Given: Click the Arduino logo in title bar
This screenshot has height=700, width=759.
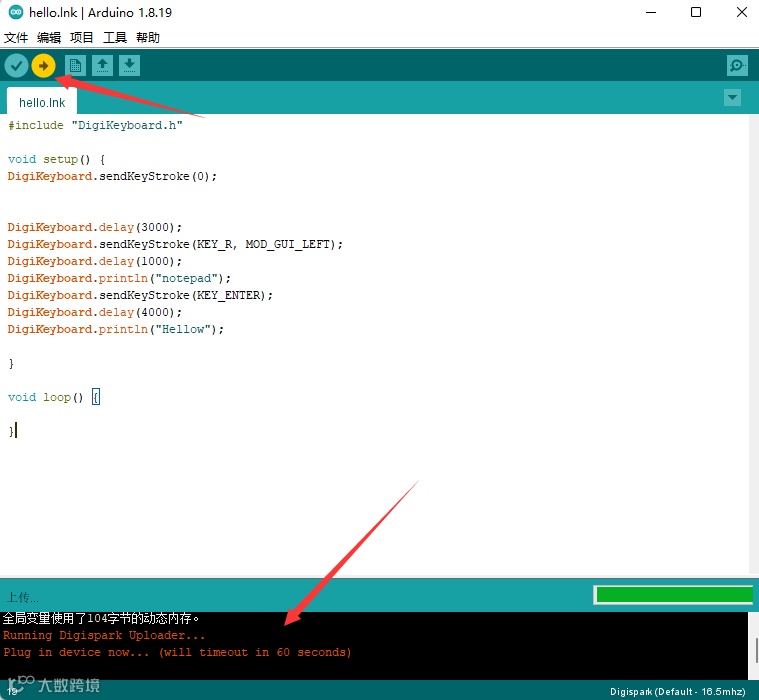Looking at the screenshot, I should (x=15, y=13).
